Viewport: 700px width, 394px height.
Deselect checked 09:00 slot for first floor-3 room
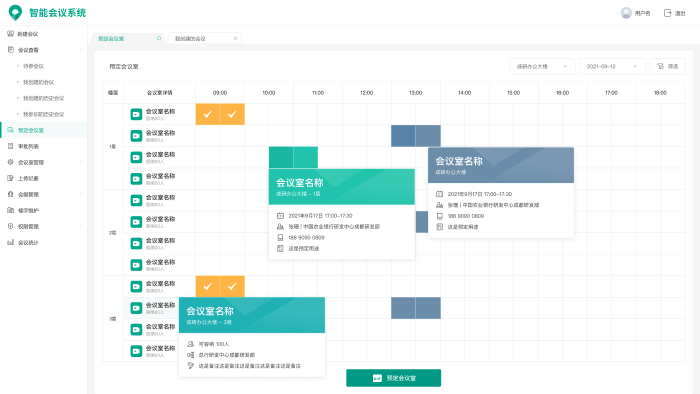(208, 286)
